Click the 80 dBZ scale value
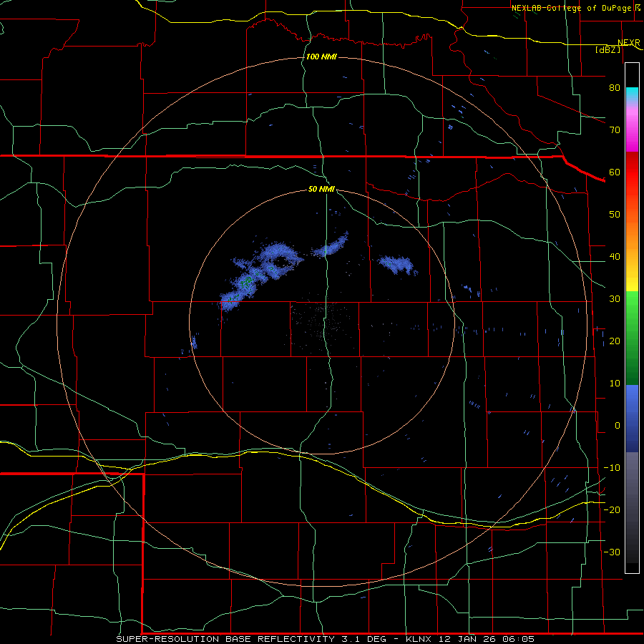Image resolution: width=644 pixels, height=644 pixels. [x=615, y=88]
